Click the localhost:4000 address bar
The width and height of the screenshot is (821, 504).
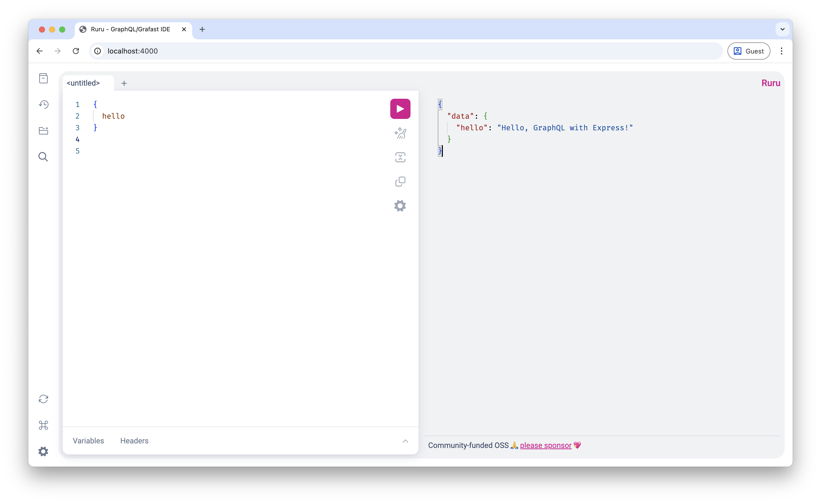coord(400,51)
